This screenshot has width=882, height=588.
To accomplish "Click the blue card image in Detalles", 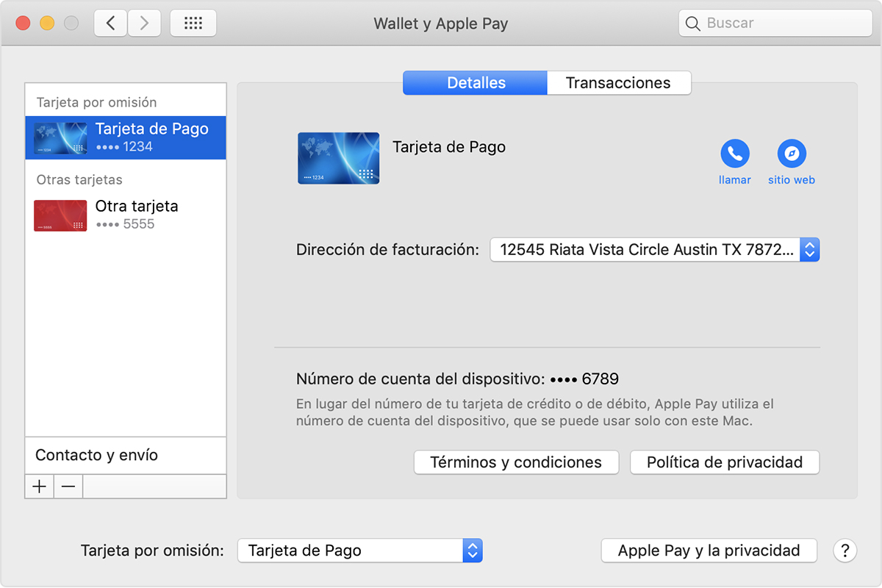I will [339, 158].
